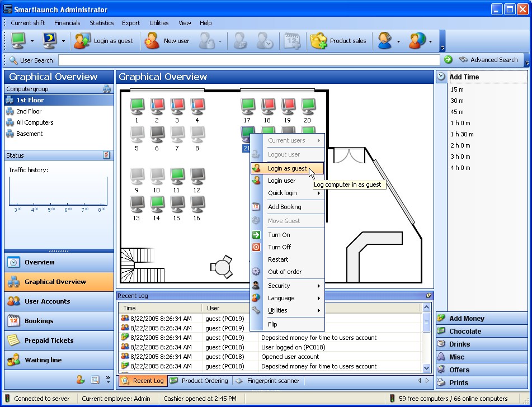The width and height of the screenshot is (532, 407).
Task: Open the Current shift menu
Action: click(x=28, y=23)
